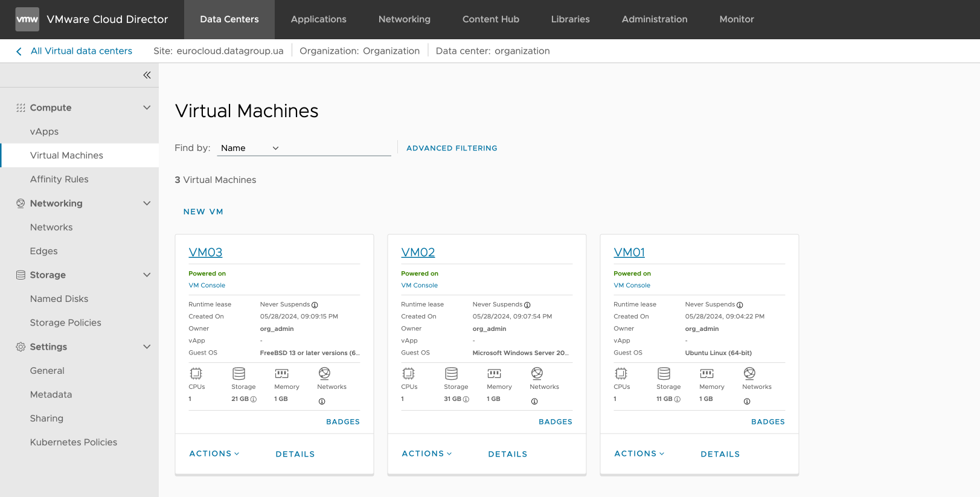
Task: Open DETAILS for VM03
Action: click(295, 454)
